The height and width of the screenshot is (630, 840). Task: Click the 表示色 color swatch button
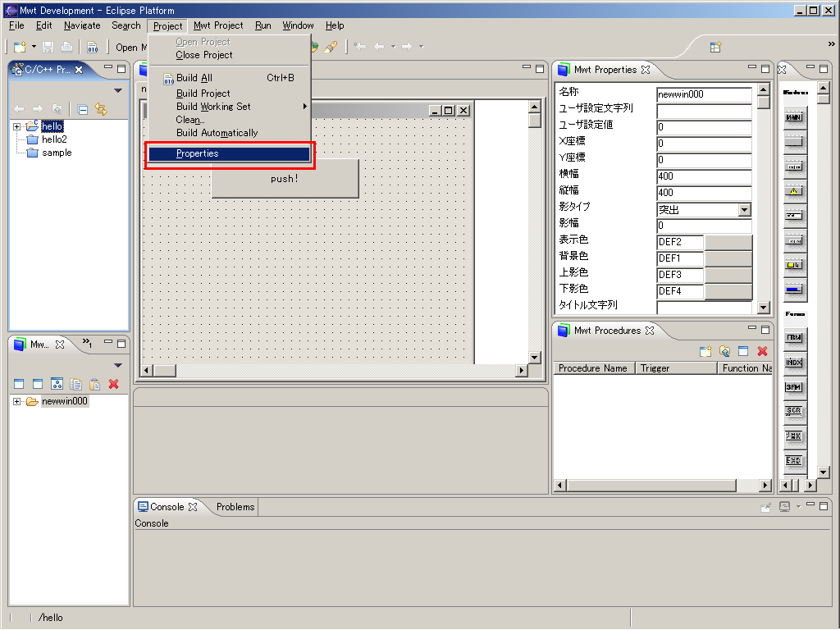click(x=728, y=242)
